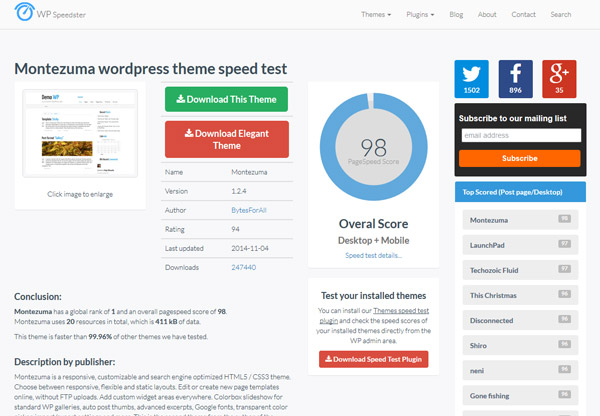This screenshot has height=416, width=600.
Task: Open the Speed test details link
Action: 373,255
